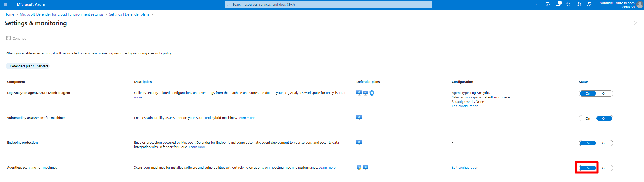Click the Description column header
The height and width of the screenshot is (182, 644).
(143, 82)
